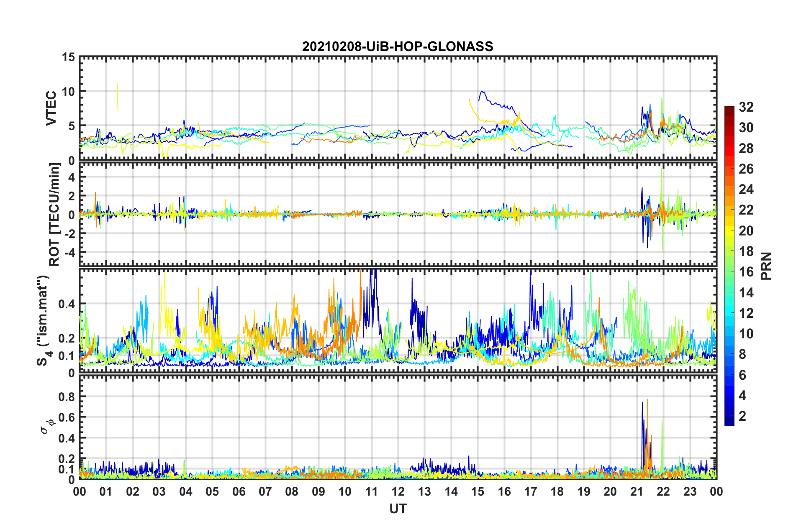Click inside the S4 plot panel
This screenshot has height=532, width=796.
click(398, 321)
